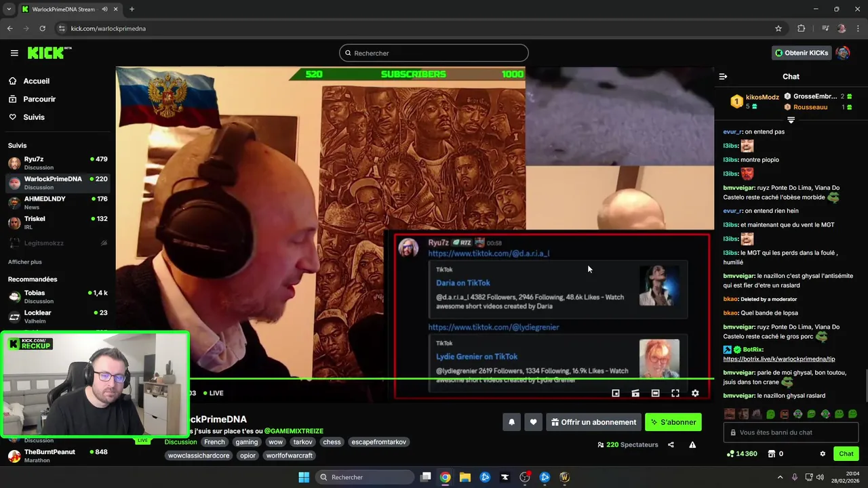This screenshot has height=488, width=868.
Task: Click the wow tag
Action: [x=275, y=442]
